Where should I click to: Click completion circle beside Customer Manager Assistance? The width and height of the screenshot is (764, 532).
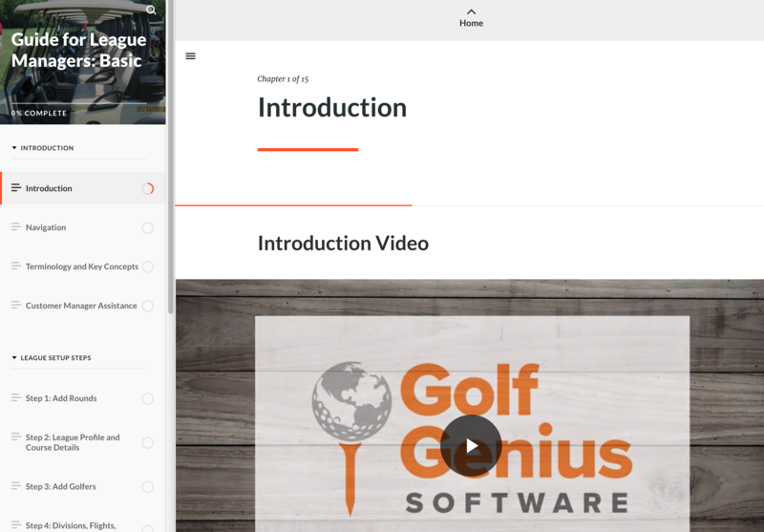[x=148, y=306]
